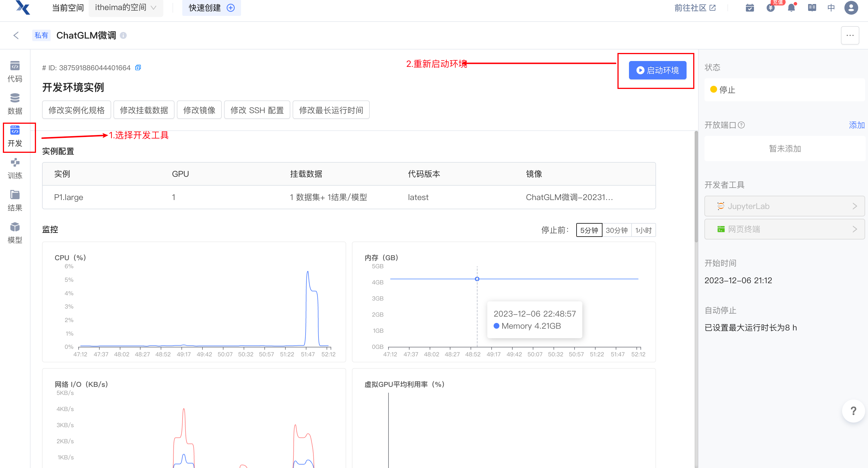Open the more options ellipsis menu
Image resolution: width=868 pixels, height=468 pixels.
coord(850,35)
